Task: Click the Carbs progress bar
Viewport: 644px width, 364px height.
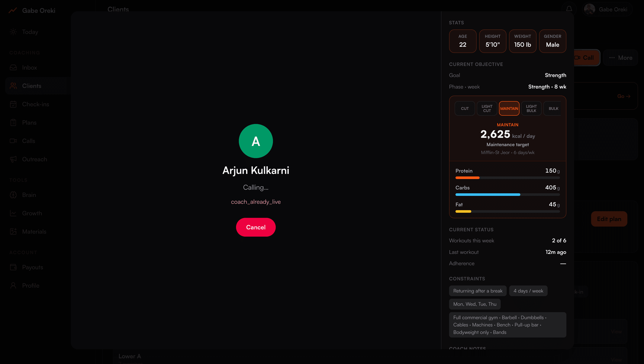Action: [508, 194]
